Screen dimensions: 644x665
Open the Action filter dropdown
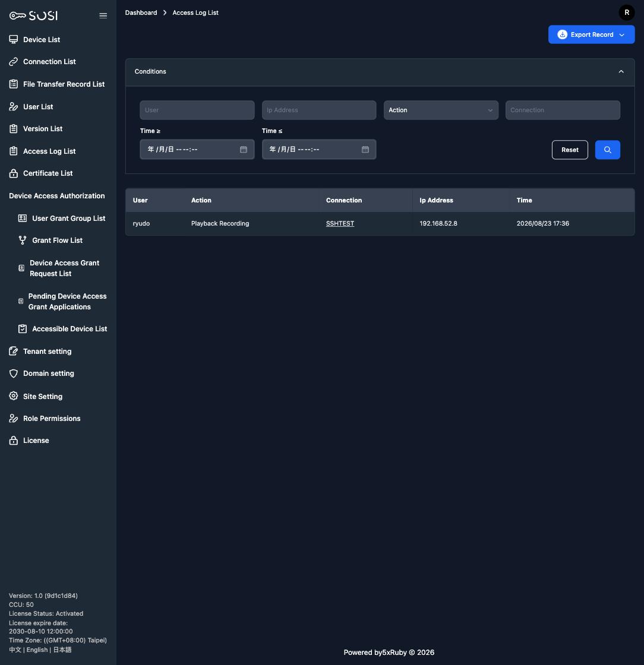[441, 110]
